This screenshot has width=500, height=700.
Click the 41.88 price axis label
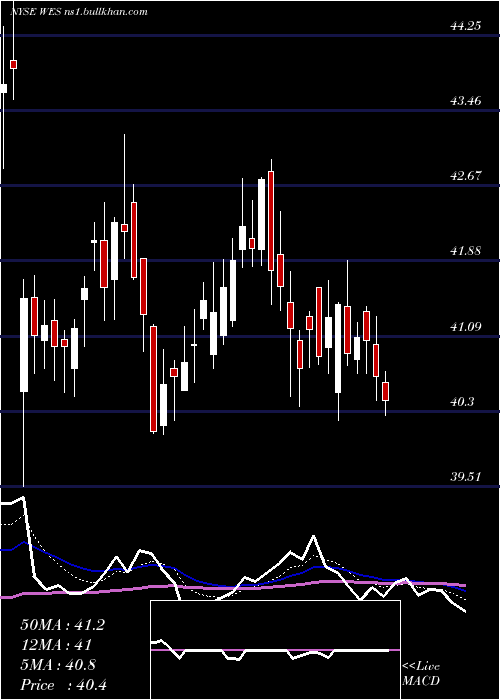466,251
